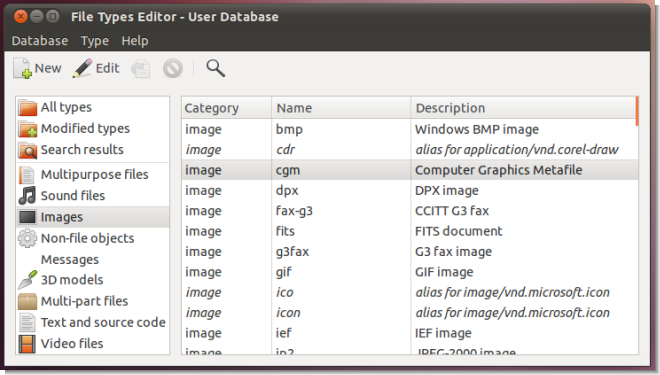Close the File Types Editor window
The width and height of the screenshot is (660, 375).
(21, 17)
